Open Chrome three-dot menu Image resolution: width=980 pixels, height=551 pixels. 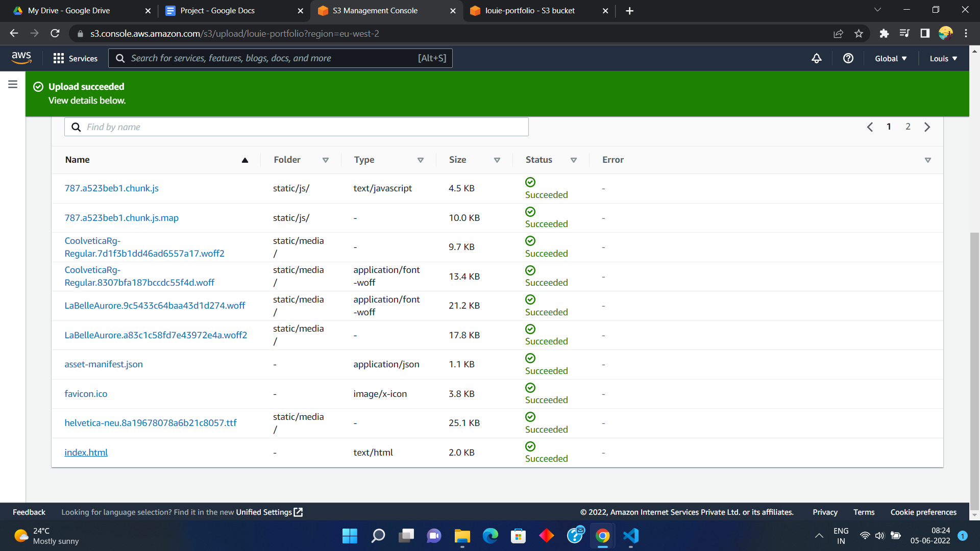[966, 34]
